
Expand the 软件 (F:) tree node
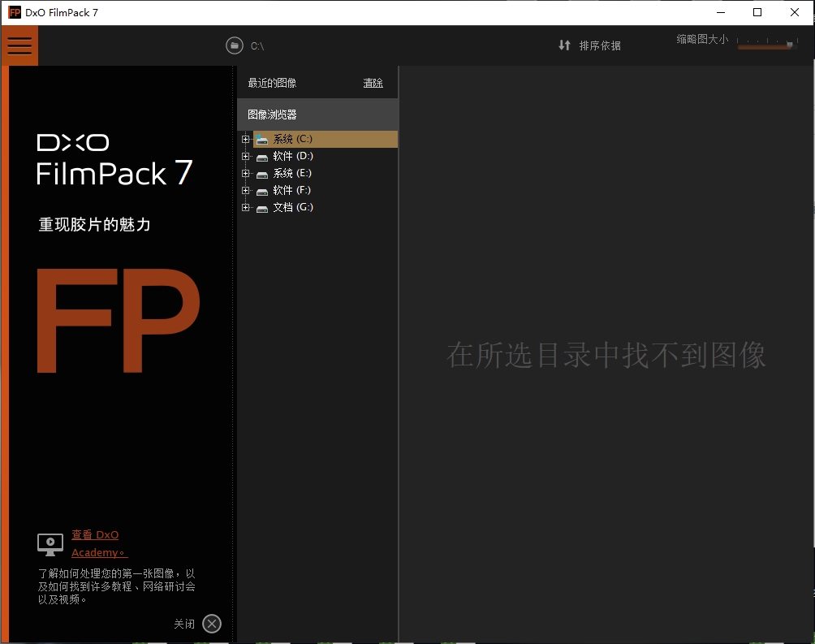246,190
